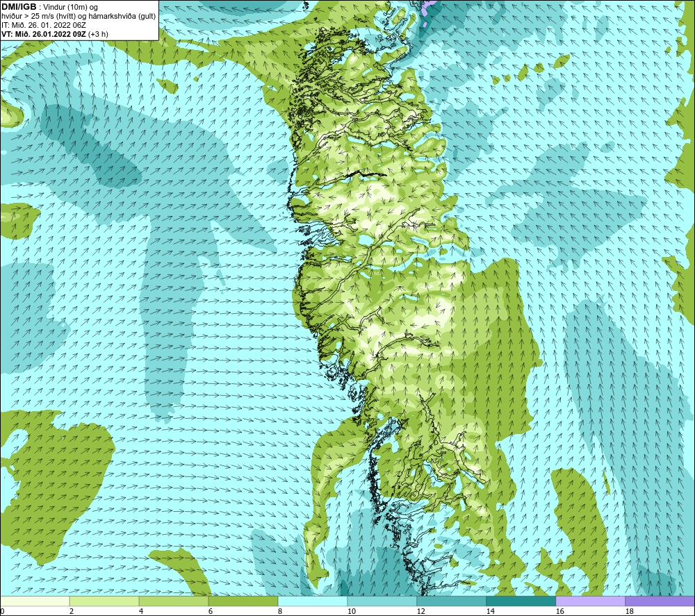Click the scale label '16'

coord(559,612)
